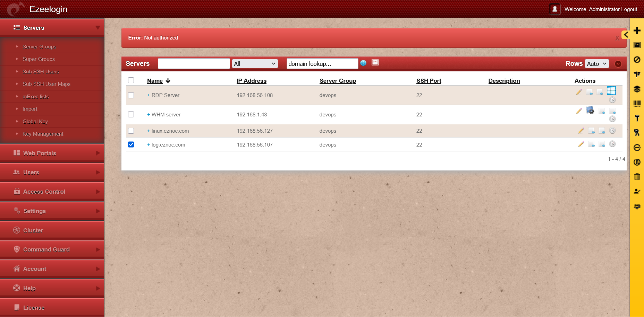Image resolution: width=644 pixels, height=317 pixels.
Task: Click the blue help icon beside domain lookup
Action: 363,63
